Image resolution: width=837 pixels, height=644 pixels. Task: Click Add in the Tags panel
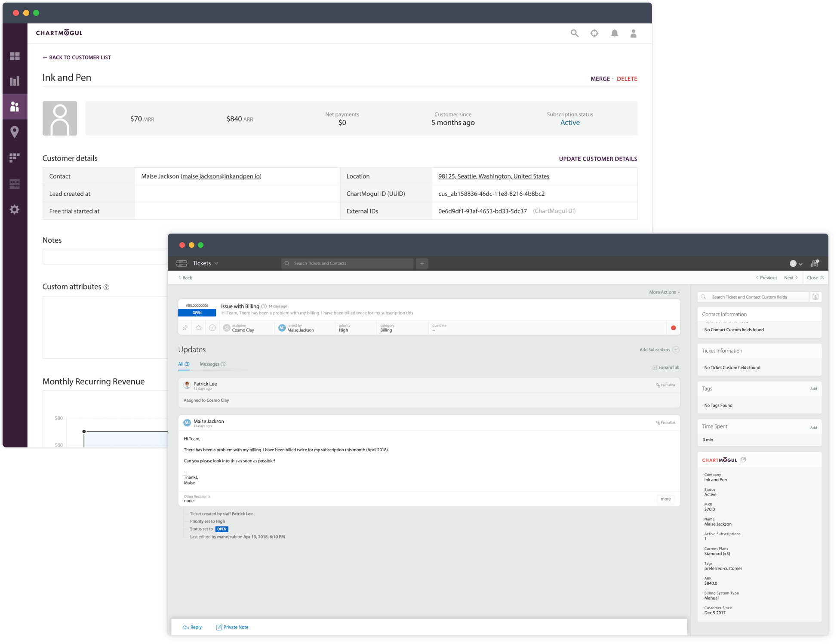click(x=813, y=389)
